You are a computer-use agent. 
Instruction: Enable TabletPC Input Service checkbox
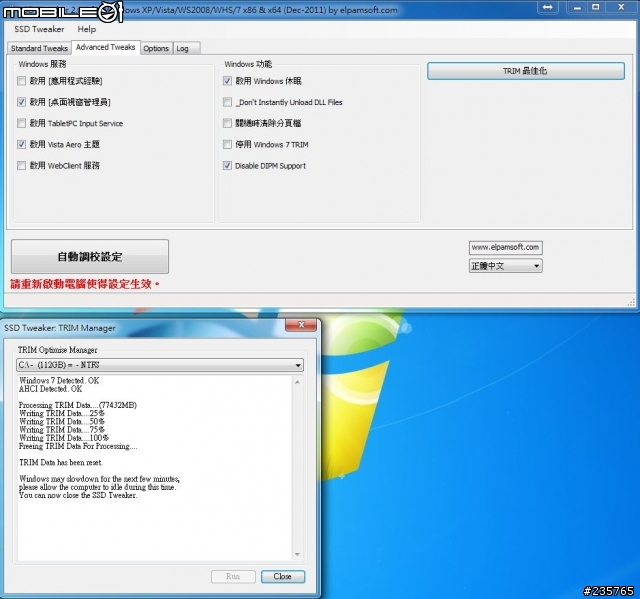click(22, 123)
